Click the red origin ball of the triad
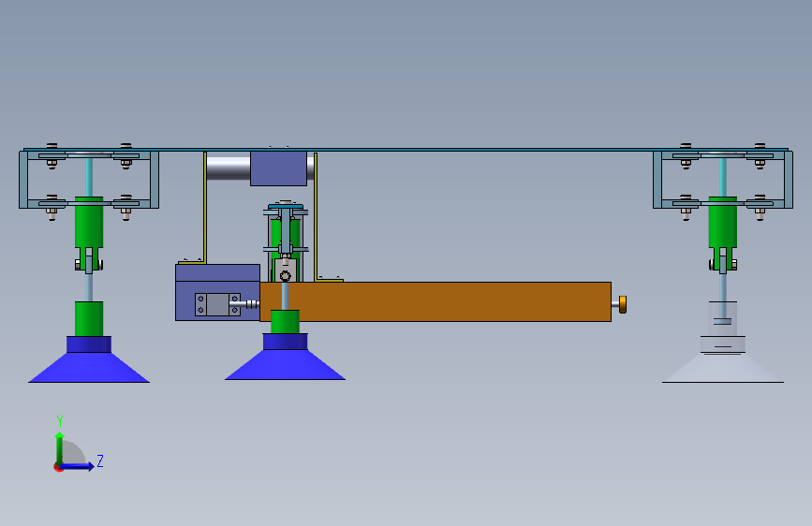This screenshot has height=526, width=812. tap(58, 467)
